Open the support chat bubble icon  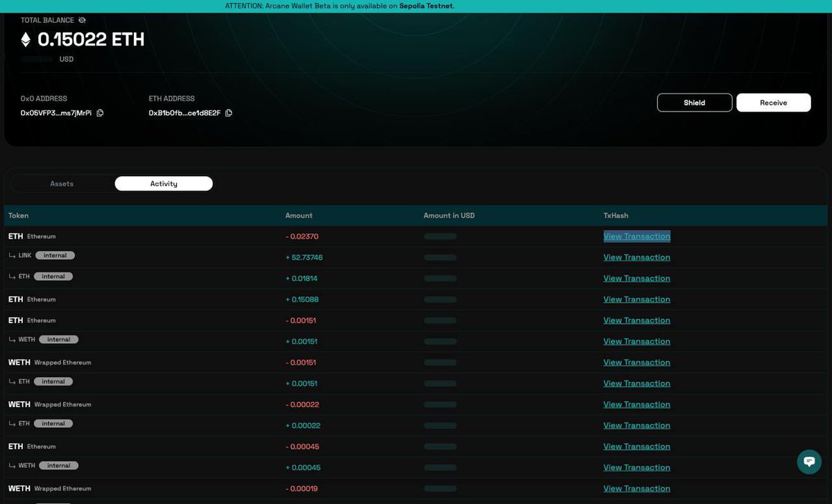tap(808, 461)
